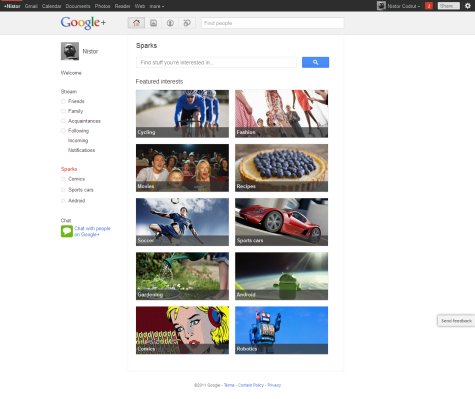
Task: Open the Nistor Codrut account dropdown
Action: [x=403, y=6]
